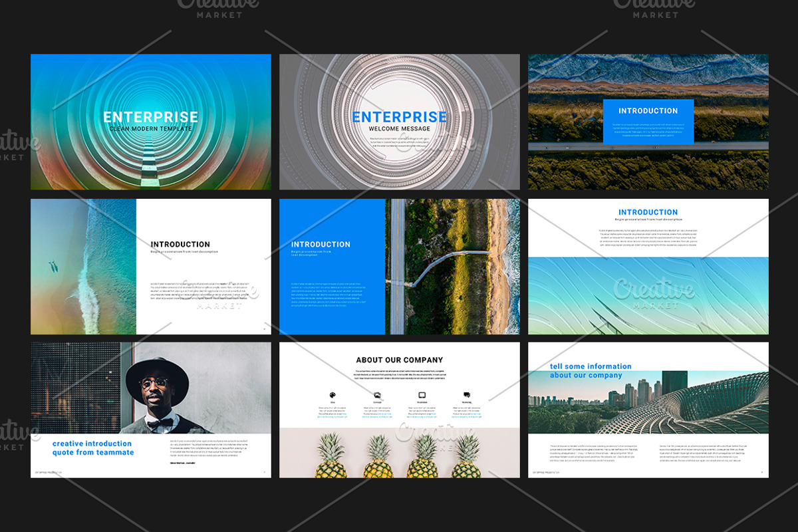Image resolution: width=798 pixels, height=532 pixels.
Task: Click the blue Introduction box over aerial photo
Action: [x=648, y=121]
